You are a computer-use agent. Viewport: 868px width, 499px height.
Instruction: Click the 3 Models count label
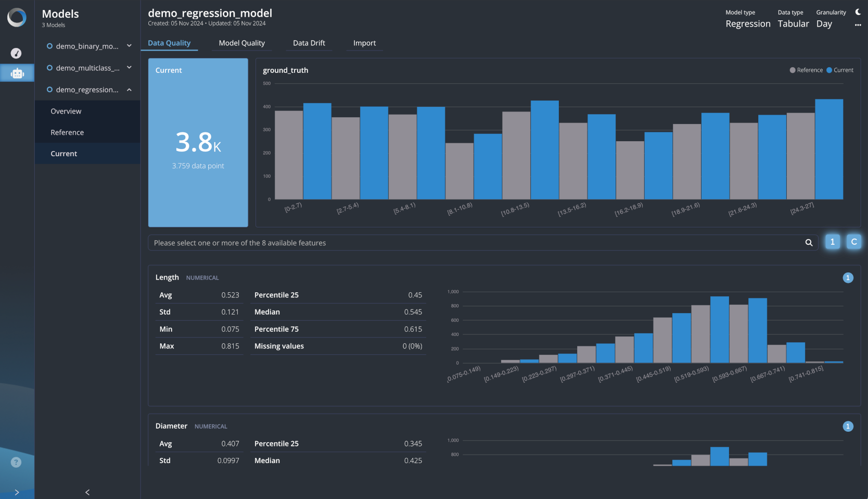coord(54,25)
